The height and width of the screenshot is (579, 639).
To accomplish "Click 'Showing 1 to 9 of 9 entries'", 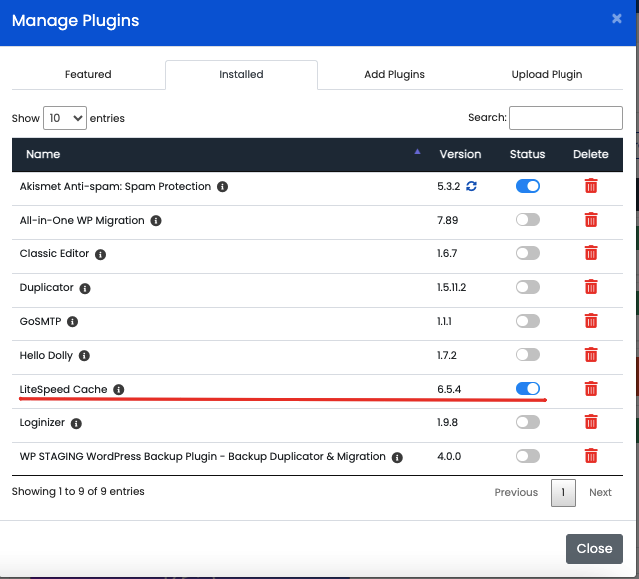I will [78, 491].
